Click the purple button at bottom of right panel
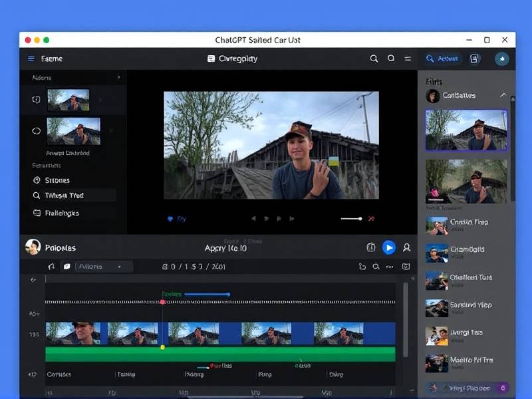This screenshot has height=399, width=532. (x=503, y=387)
